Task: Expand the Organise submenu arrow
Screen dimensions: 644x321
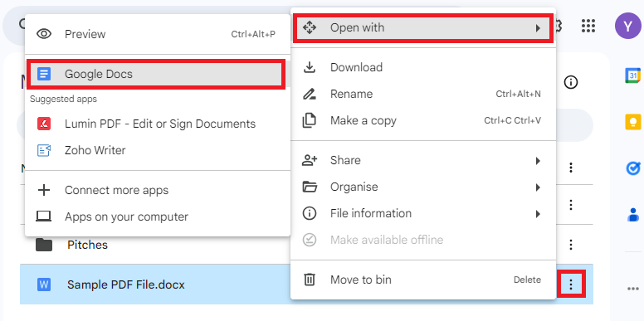Action: click(538, 187)
